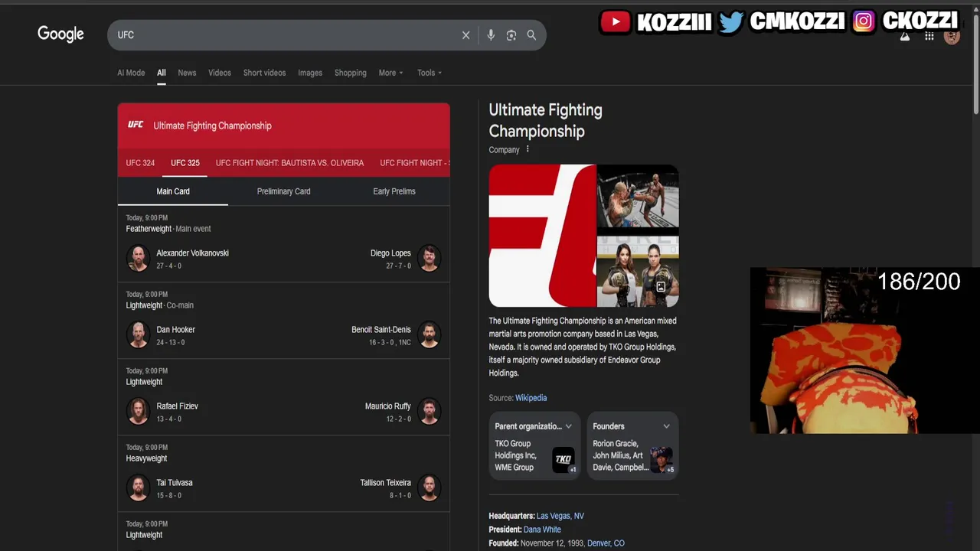Open more images icon on photo

[661, 287]
